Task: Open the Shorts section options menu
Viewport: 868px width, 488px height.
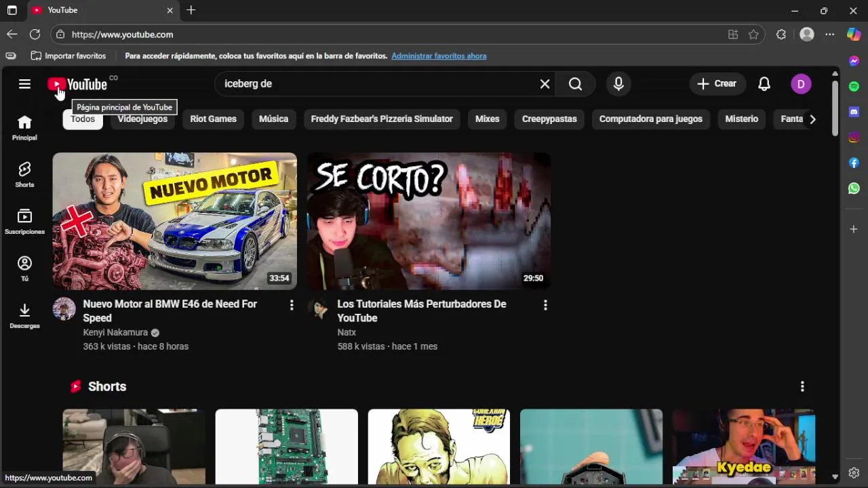Action: coord(802,386)
